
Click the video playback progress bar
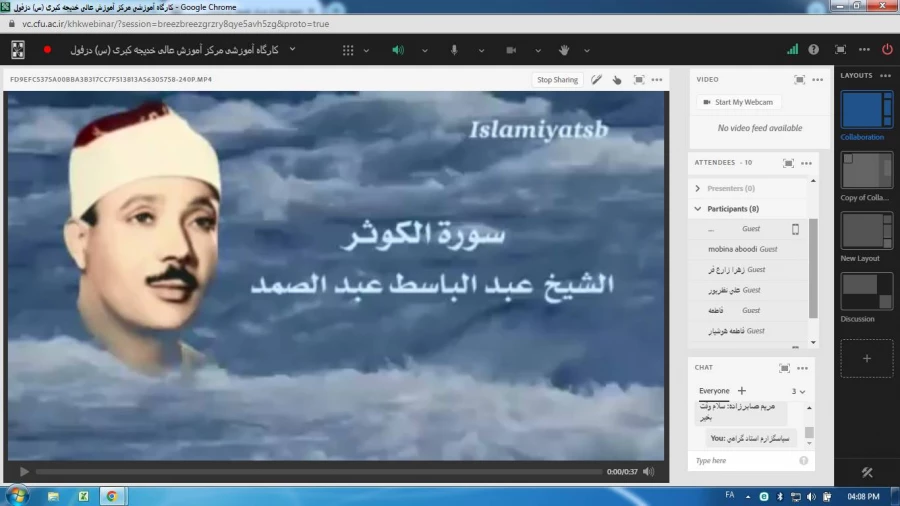[318, 472]
